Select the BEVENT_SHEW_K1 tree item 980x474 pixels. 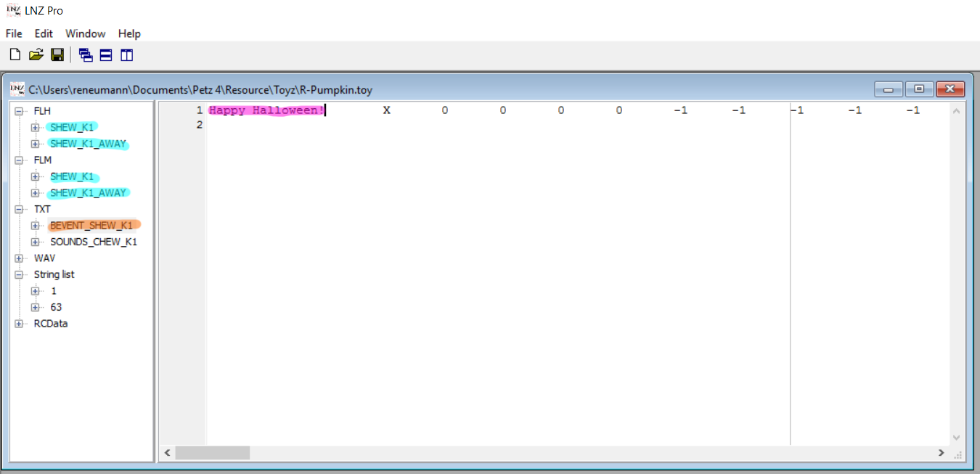91,225
